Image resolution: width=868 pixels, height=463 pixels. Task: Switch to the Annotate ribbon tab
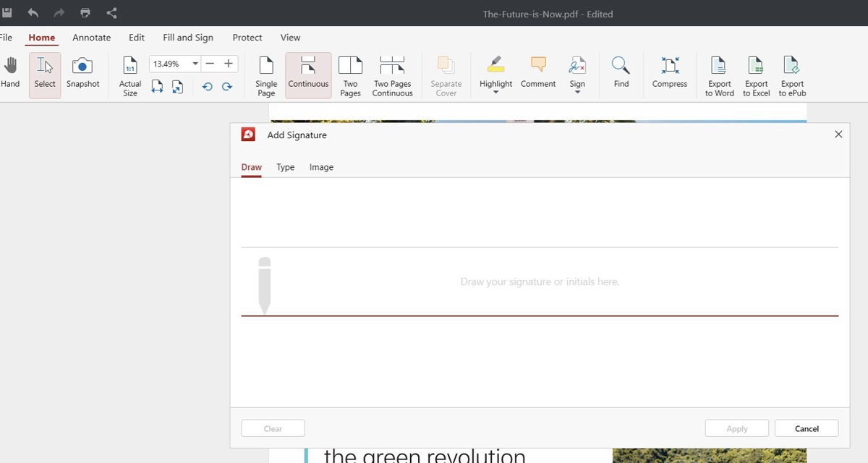91,37
